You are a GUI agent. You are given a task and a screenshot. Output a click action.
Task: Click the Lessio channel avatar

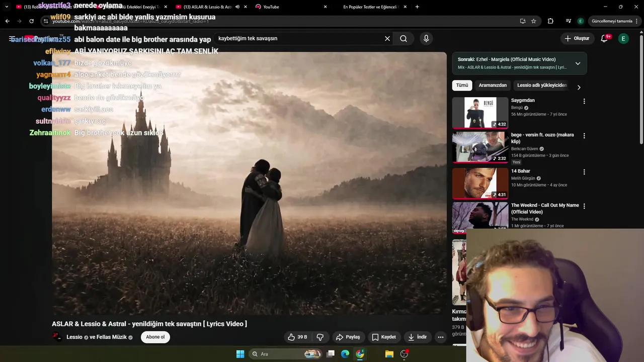57,337
